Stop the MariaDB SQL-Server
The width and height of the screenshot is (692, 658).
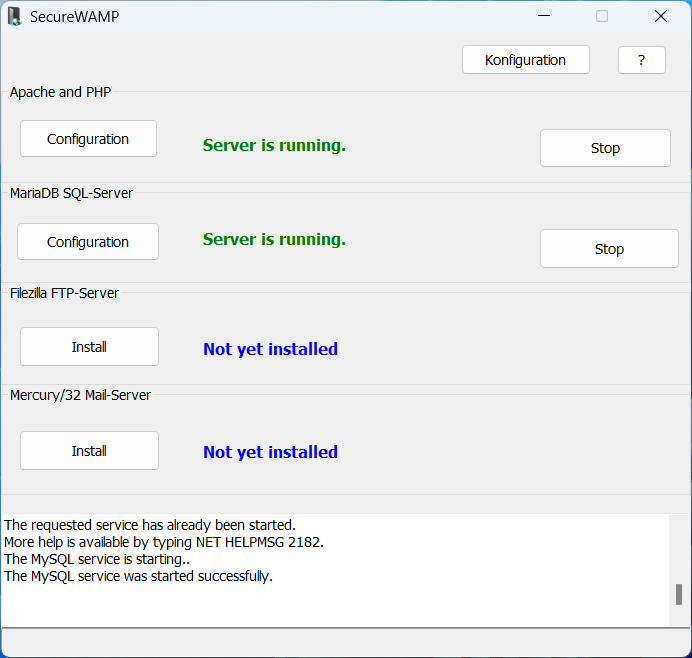tap(609, 248)
